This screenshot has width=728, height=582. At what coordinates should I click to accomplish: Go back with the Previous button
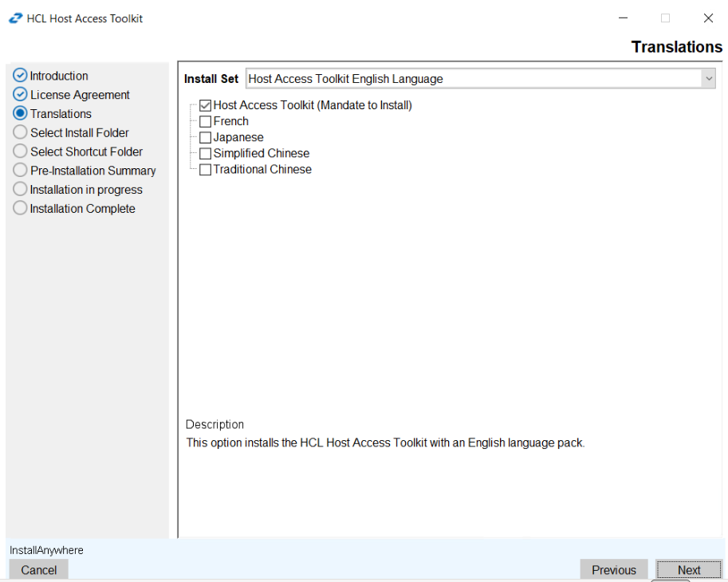tap(614, 570)
